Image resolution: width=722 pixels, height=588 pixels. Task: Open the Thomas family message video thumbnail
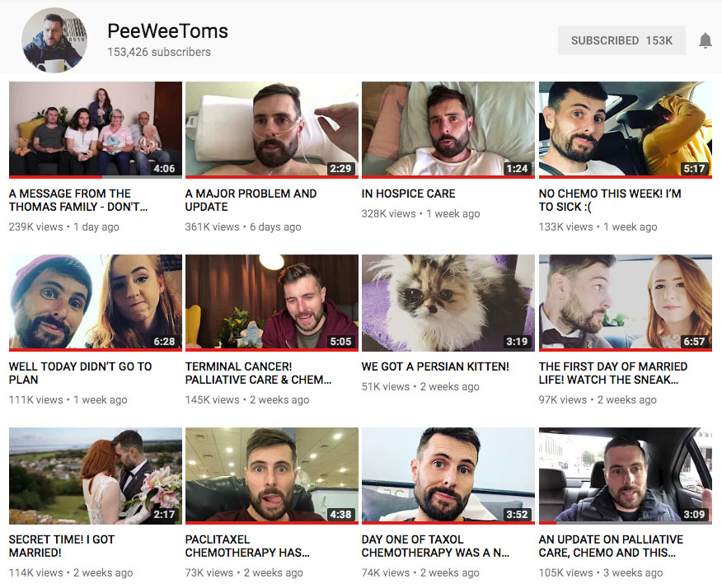click(x=96, y=129)
